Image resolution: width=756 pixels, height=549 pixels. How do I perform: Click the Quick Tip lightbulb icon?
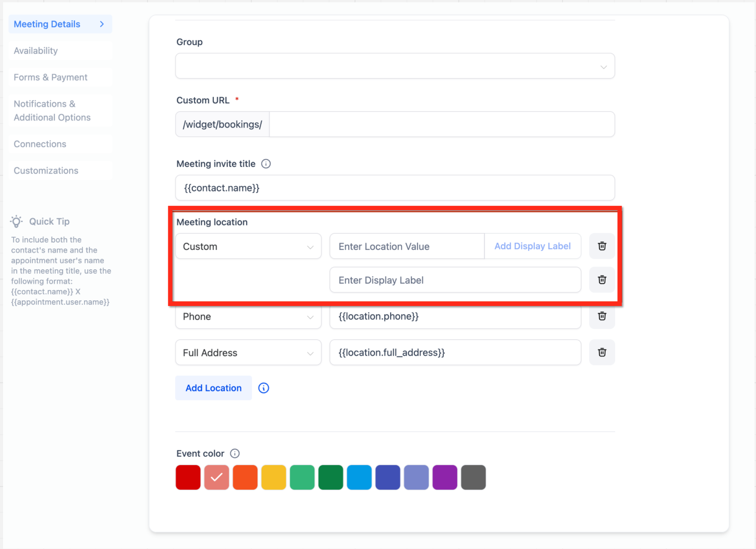(17, 222)
